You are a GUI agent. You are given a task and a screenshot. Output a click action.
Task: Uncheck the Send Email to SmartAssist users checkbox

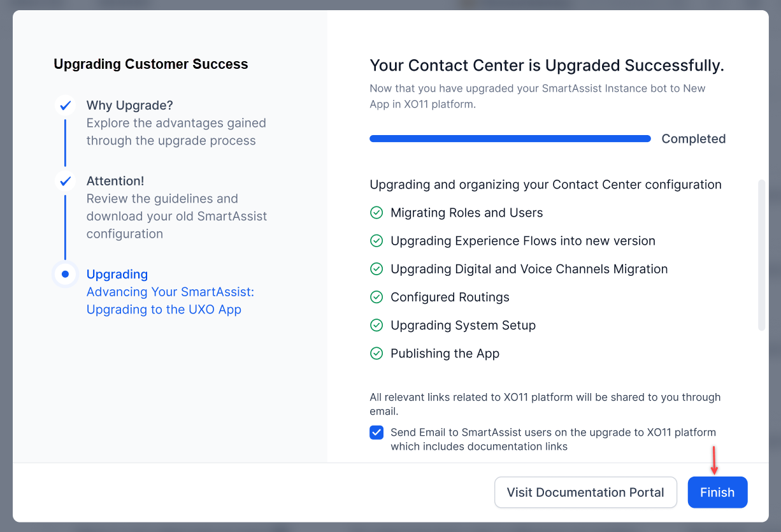pos(376,433)
